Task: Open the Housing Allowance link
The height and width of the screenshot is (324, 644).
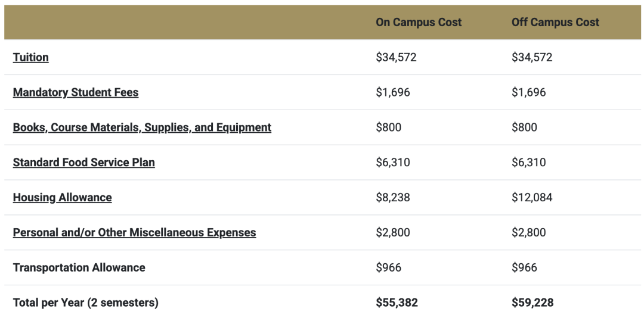Action: click(63, 198)
